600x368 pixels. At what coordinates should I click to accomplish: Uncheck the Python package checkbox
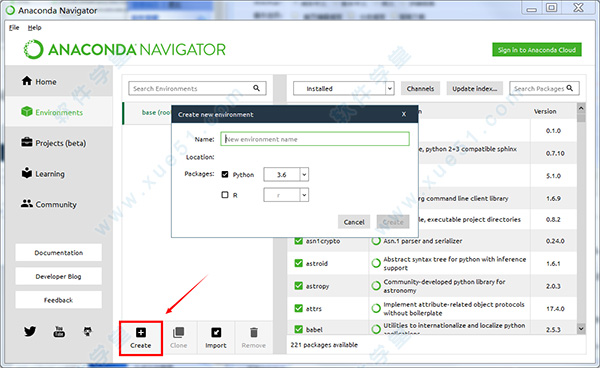tap(225, 174)
